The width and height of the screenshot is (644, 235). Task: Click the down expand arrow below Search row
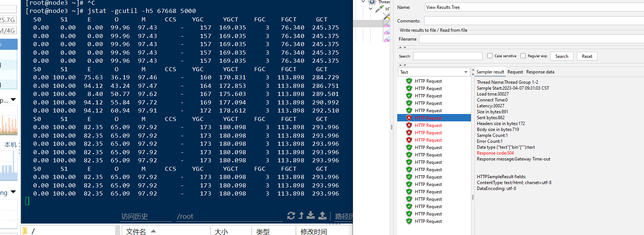[405, 65]
